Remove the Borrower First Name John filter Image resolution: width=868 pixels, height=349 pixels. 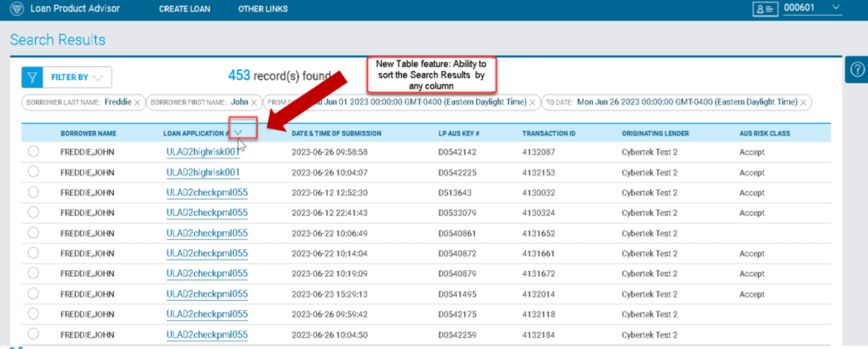click(x=255, y=103)
